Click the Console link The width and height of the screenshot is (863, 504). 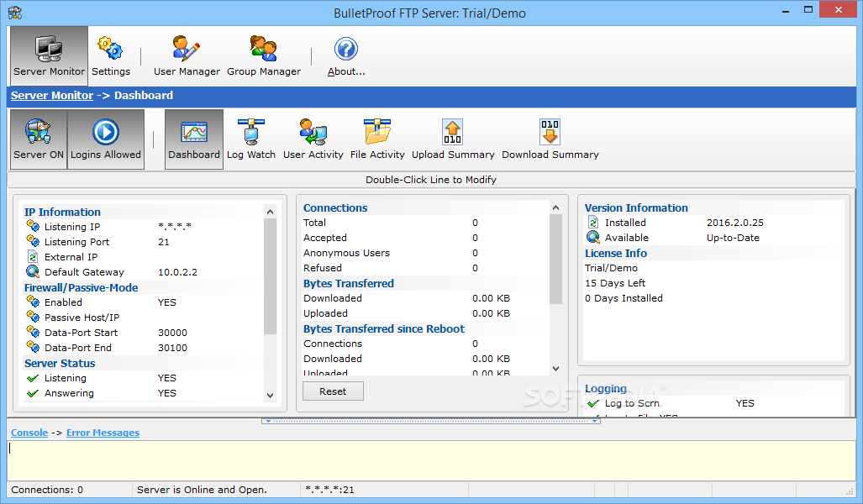(29, 433)
